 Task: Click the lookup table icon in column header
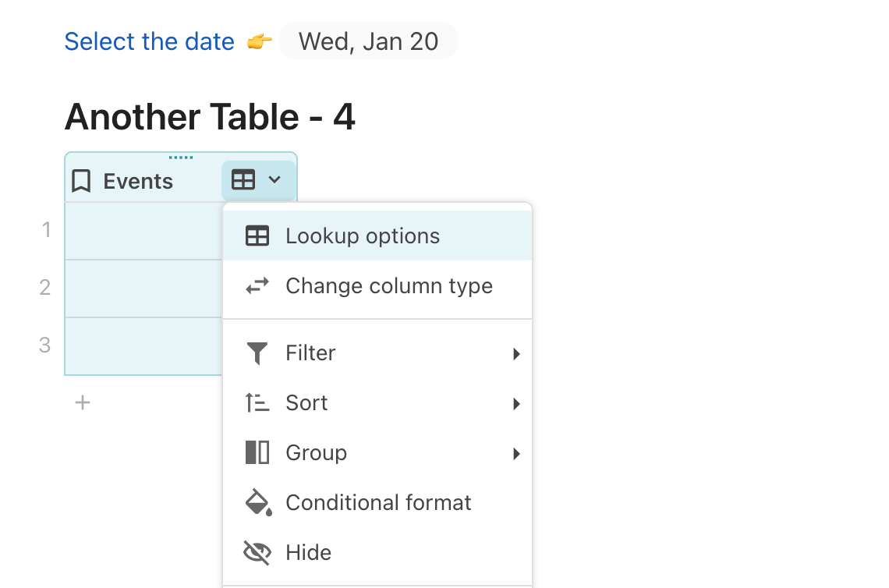(243, 181)
